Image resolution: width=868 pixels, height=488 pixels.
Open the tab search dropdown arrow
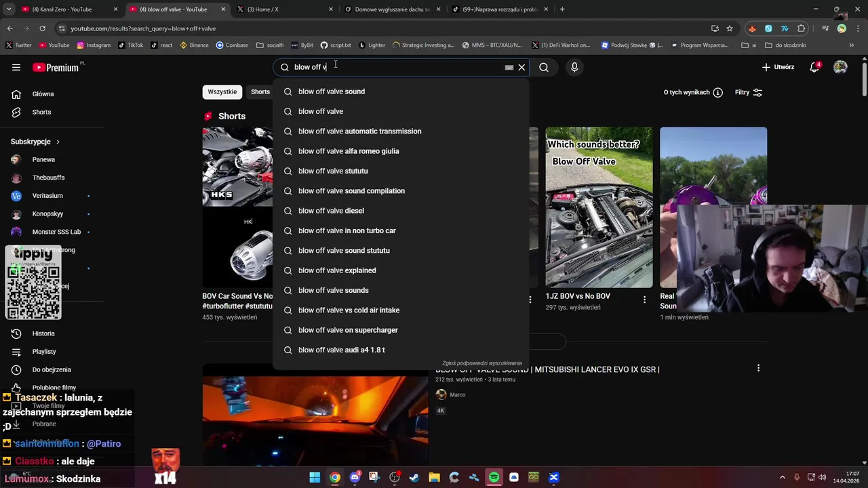point(9,9)
